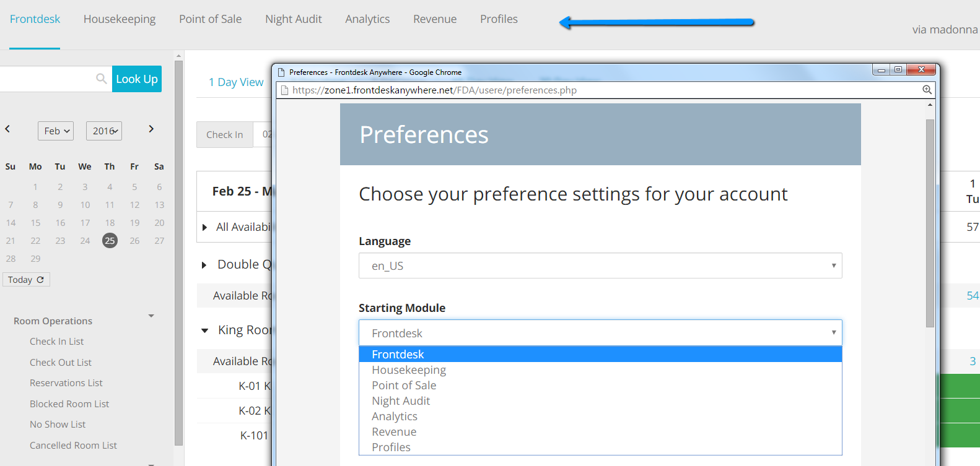Open Profiles top navigation tab

(499, 19)
